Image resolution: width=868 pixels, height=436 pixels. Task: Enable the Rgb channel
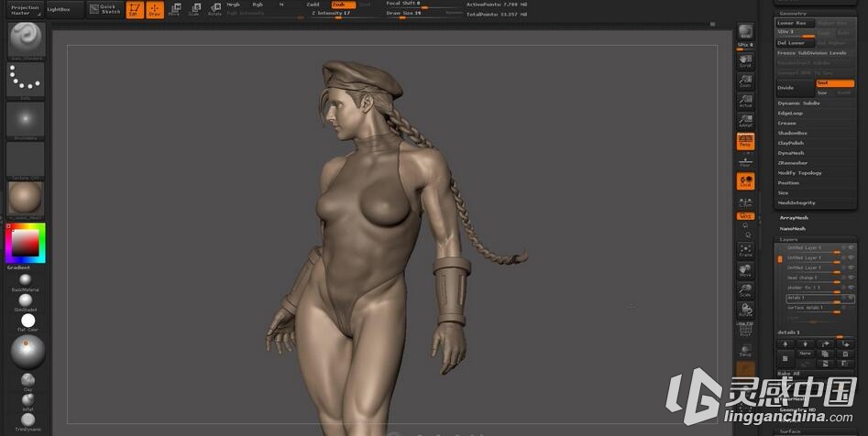(x=258, y=5)
